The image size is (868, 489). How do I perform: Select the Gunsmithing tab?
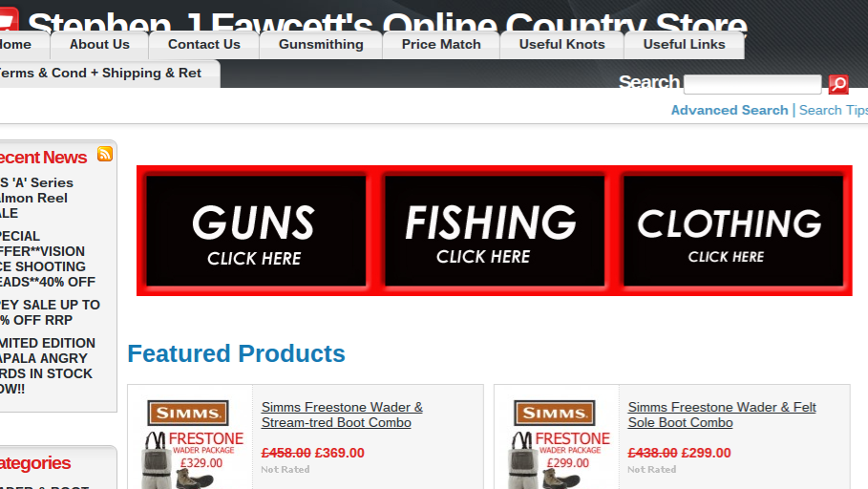[321, 44]
